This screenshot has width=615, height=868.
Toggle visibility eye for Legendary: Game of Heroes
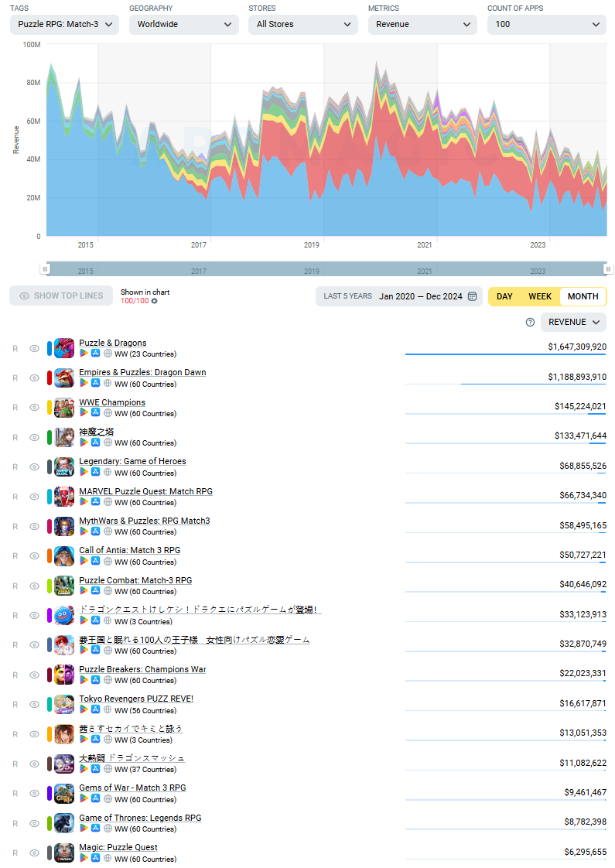click(x=34, y=467)
